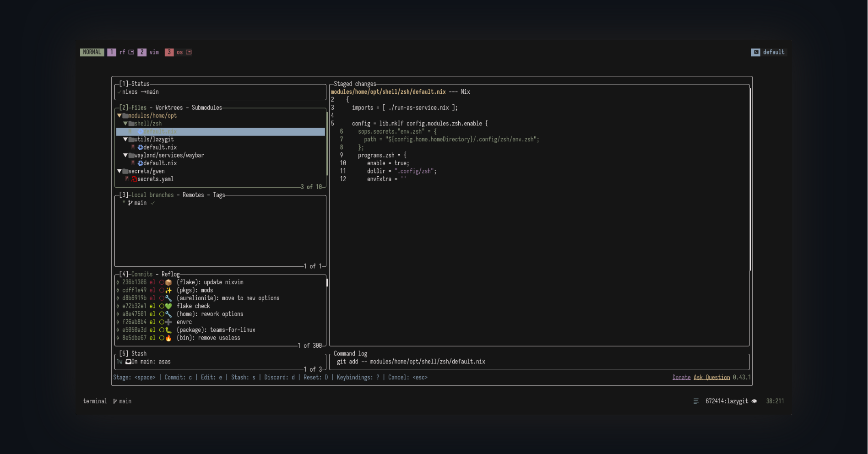868x454 pixels.
Task: Click the Commits panel scrollbar thumb
Action: (327, 282)
